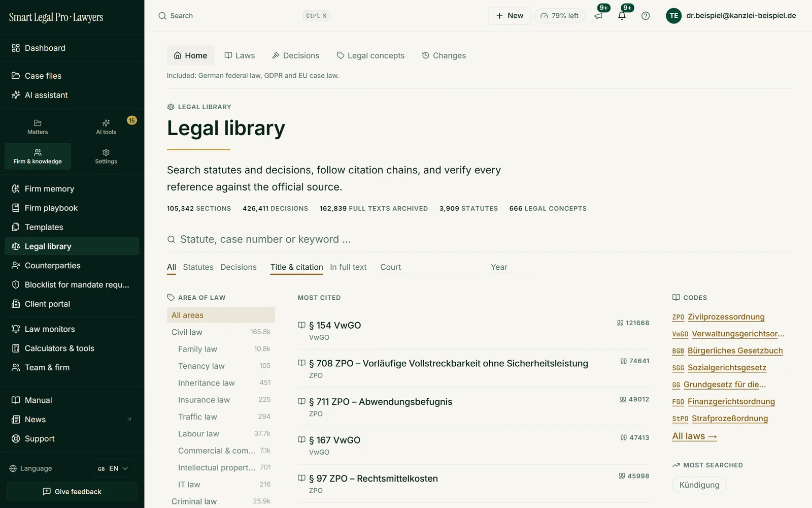This screenshot has height=508, width=812.
Task: Open Zivilprozessordnung code link
Action: (726, 317)
